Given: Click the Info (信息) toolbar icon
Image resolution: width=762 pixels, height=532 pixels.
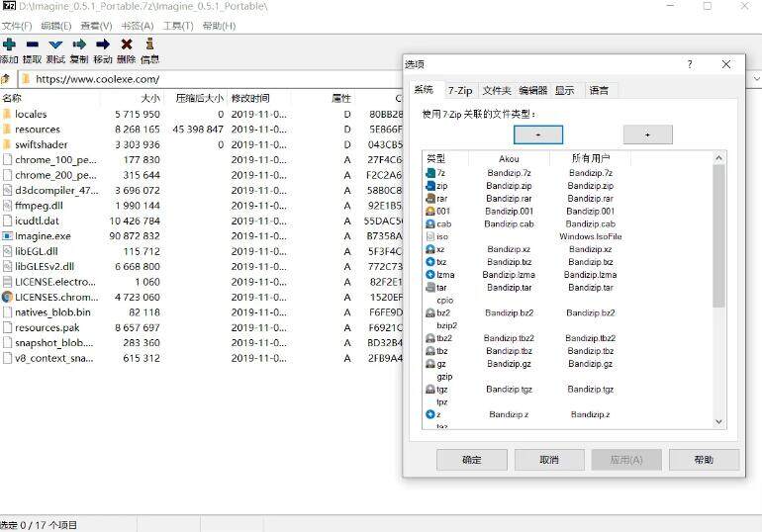Looking at the screenshot, I should pos(149,44).
